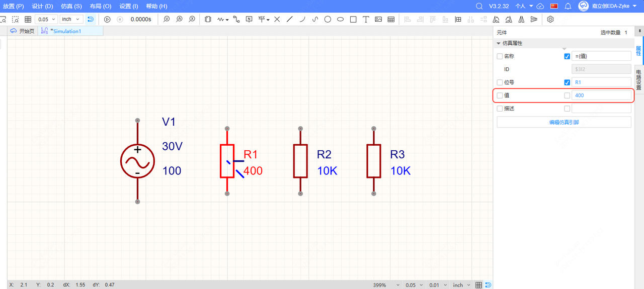
Task: Click the 编辑仿真引脚 button
Action: pyautogui.click(x=563, y=122)
